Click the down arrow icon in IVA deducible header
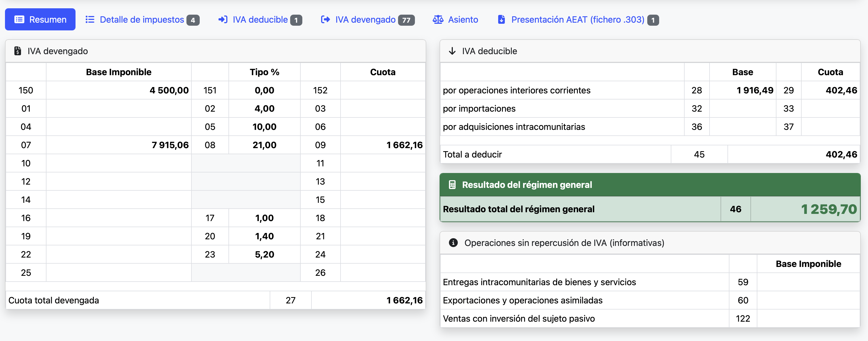The height and width of the screenshot is (341, 868). (452, 51)
